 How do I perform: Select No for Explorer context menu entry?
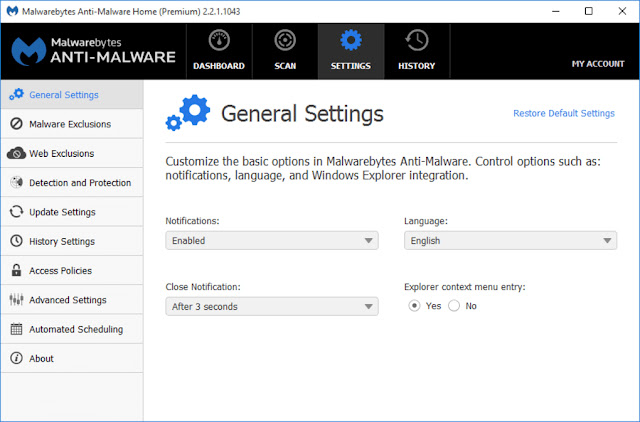click(x=454, y=306)
